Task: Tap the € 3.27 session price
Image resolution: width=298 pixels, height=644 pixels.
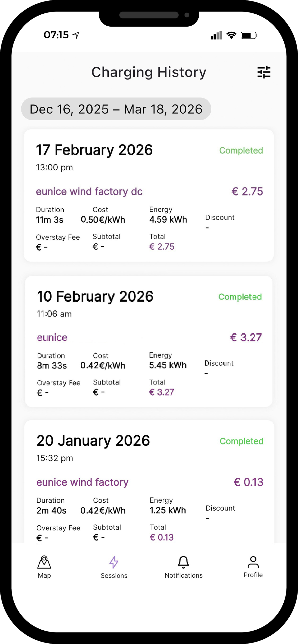Action: point(246,338)
